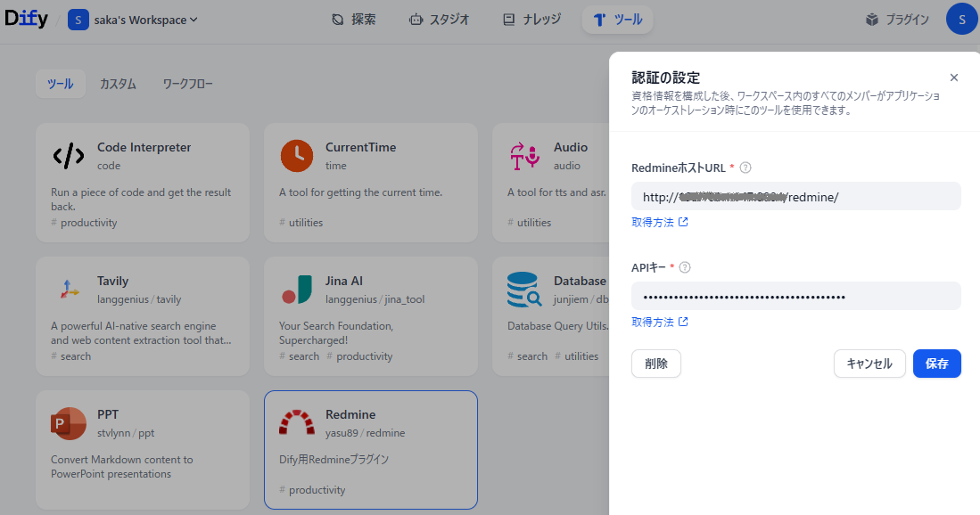Viewport: 980px width, 515px height.
Task: Click the RedmineホストURL help icon
Action: (x=745, y=168)
